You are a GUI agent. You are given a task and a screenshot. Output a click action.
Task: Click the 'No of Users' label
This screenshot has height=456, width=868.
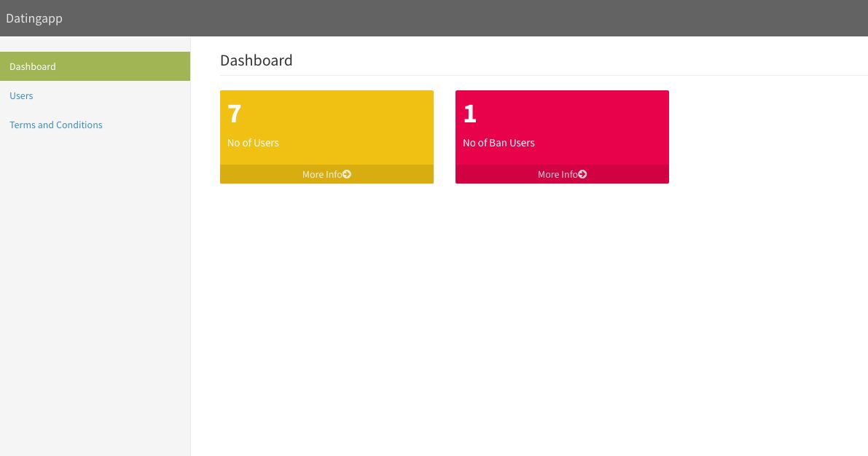pyautogui.click(x=253, y=143)
